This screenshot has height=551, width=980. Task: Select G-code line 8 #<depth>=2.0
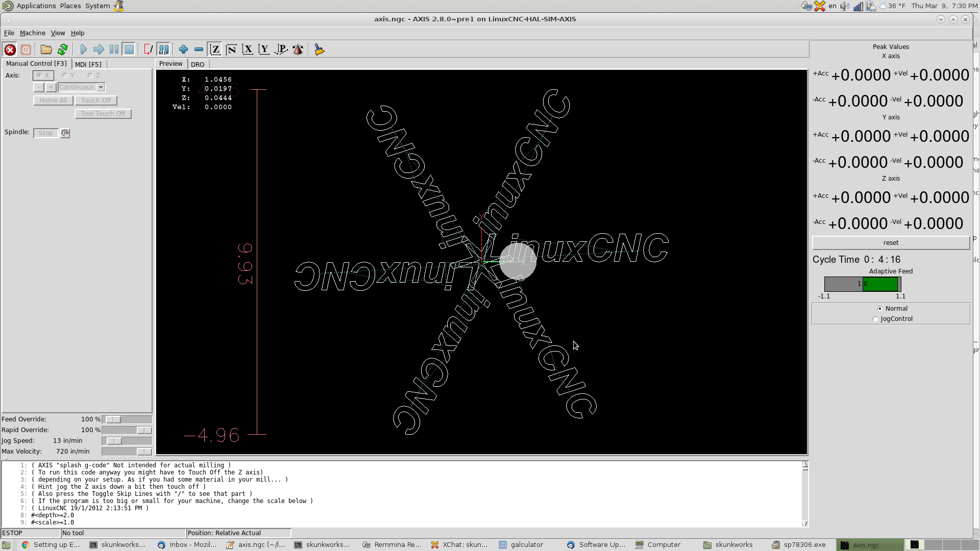(x=52, y=515)
